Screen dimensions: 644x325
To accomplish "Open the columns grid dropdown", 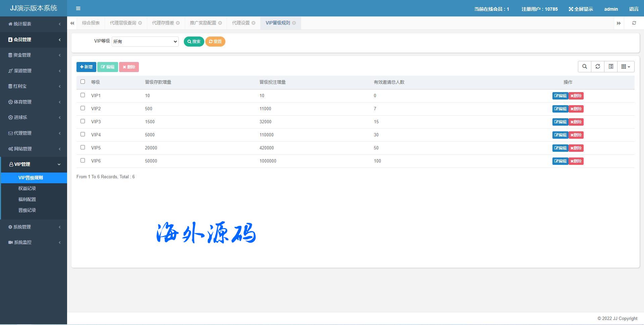I will pyautogui.click(x=626, y=67).
